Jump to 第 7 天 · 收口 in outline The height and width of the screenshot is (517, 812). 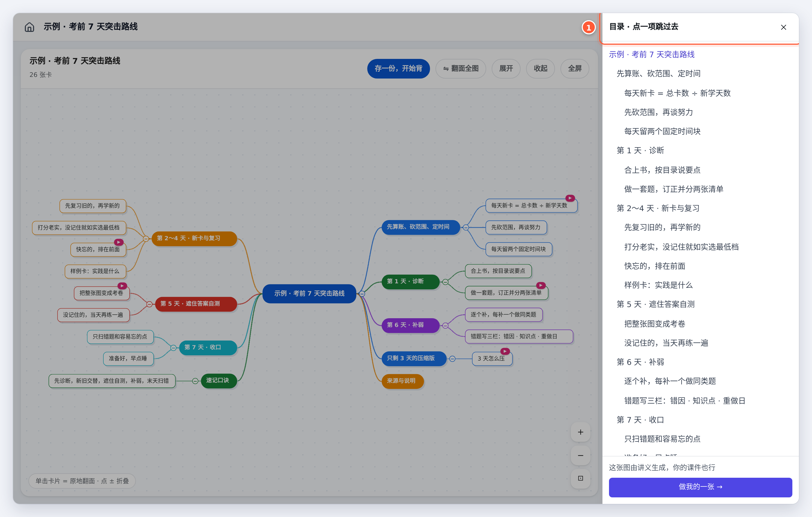point(640,420)
